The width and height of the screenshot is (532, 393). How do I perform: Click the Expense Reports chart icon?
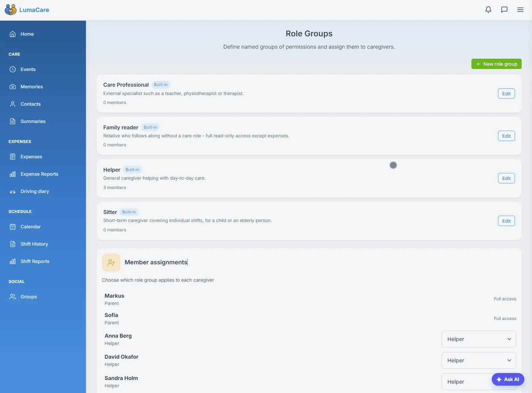tap(13, 174)
